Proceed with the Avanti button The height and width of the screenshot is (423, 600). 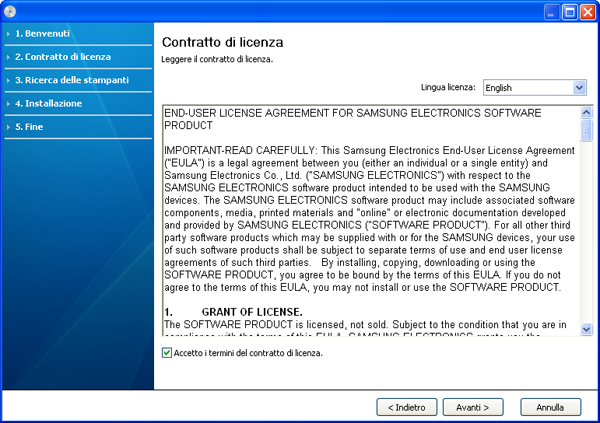pos(473,407)
